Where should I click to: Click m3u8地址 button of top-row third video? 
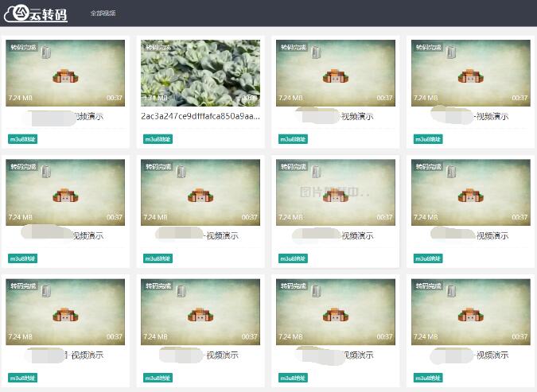pyautogui.click(x=293, y=139)
